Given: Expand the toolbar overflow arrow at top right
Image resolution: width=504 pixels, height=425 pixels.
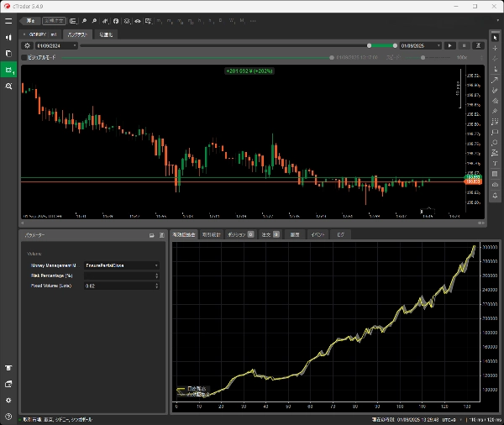Looking at the screenshot, I should pos(498,20).
